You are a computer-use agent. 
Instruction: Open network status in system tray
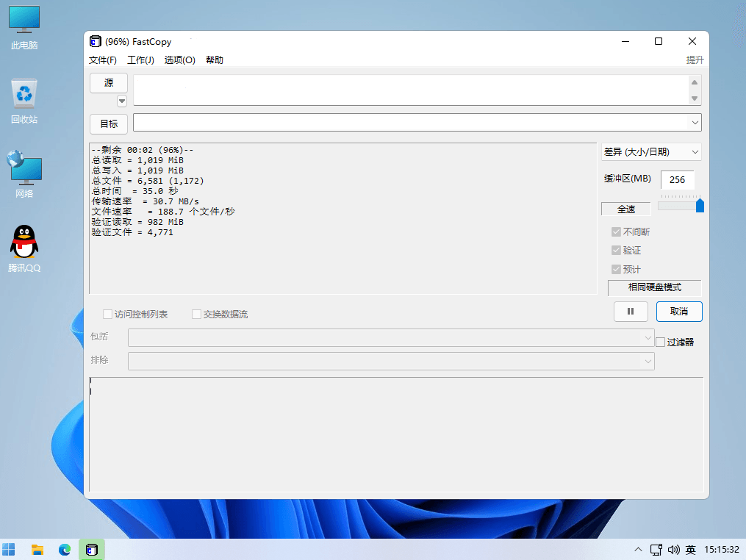coord(656,550)
